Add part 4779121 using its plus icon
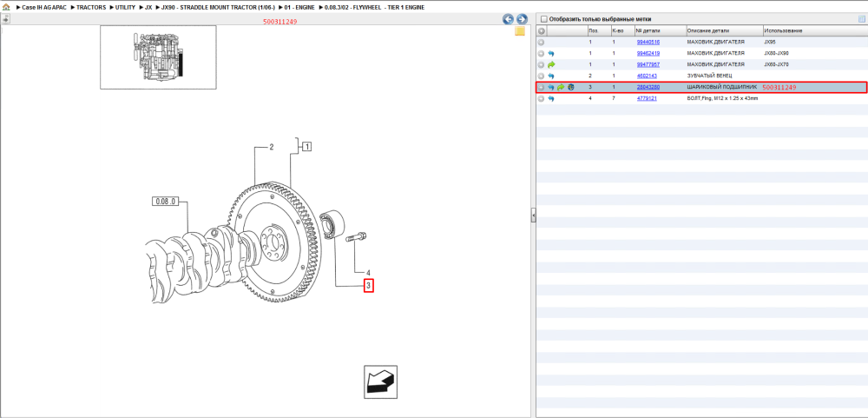The width and height of the screenshot is (868, 418). (542, 99)
